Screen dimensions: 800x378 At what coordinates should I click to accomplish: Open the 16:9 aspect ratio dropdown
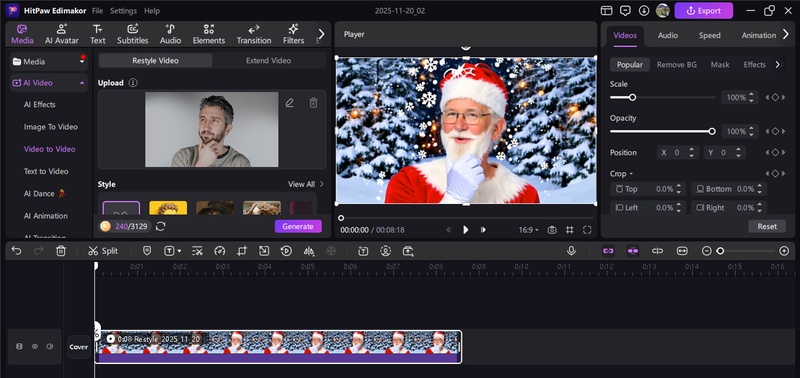pyautogui.click(x=529, y=230)
